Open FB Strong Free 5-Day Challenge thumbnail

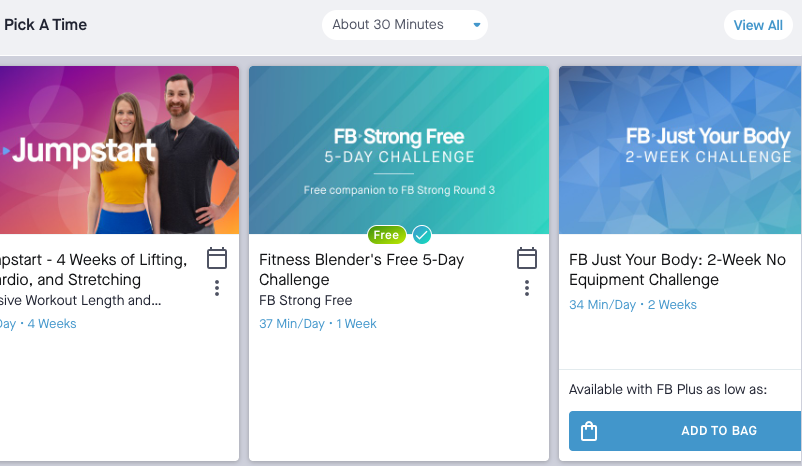398,150
